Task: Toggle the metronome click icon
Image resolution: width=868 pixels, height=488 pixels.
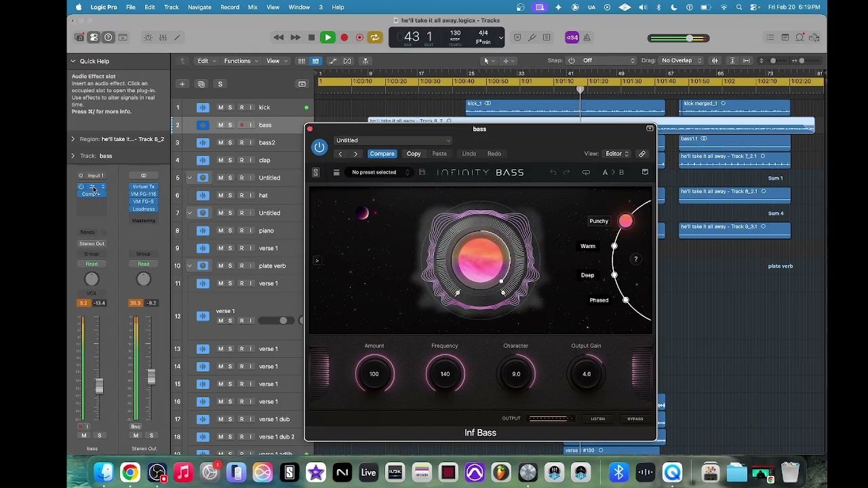Action: click(x=587, y=37)
